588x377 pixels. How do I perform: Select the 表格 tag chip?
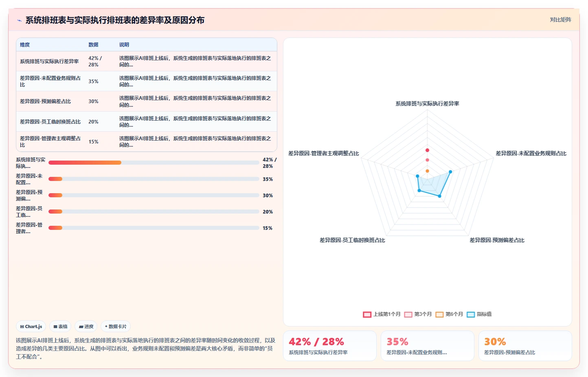tap(60, 326)
